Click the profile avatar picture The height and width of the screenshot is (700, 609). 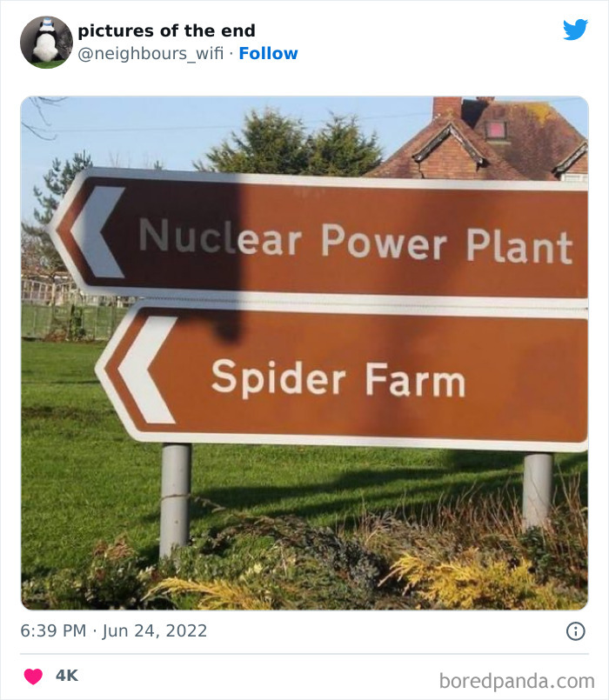(x=46, y=42)
